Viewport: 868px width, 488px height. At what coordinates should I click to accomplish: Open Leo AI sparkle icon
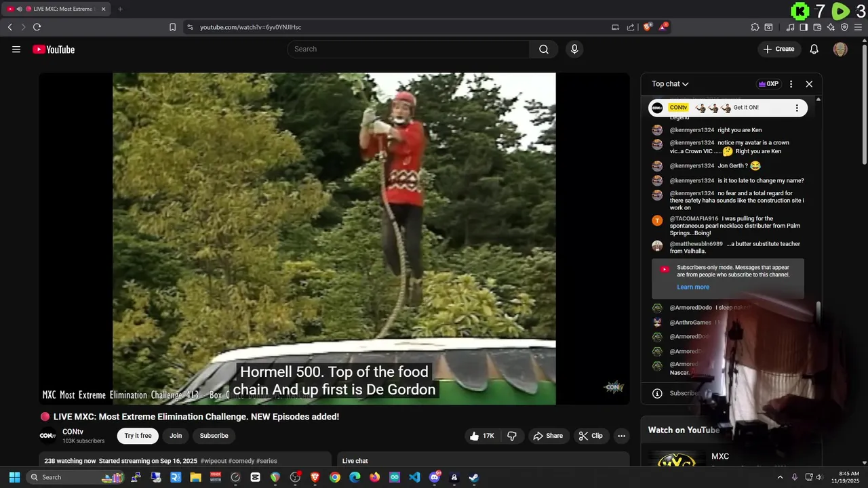(831, 27)
